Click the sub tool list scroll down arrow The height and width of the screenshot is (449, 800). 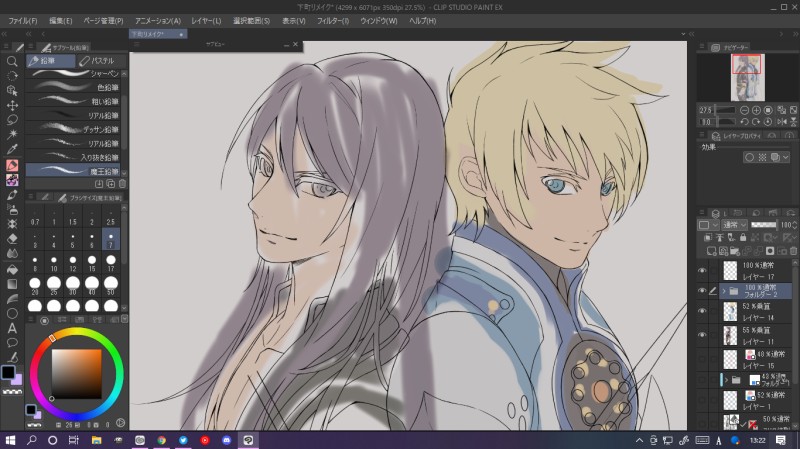(124, 172)
